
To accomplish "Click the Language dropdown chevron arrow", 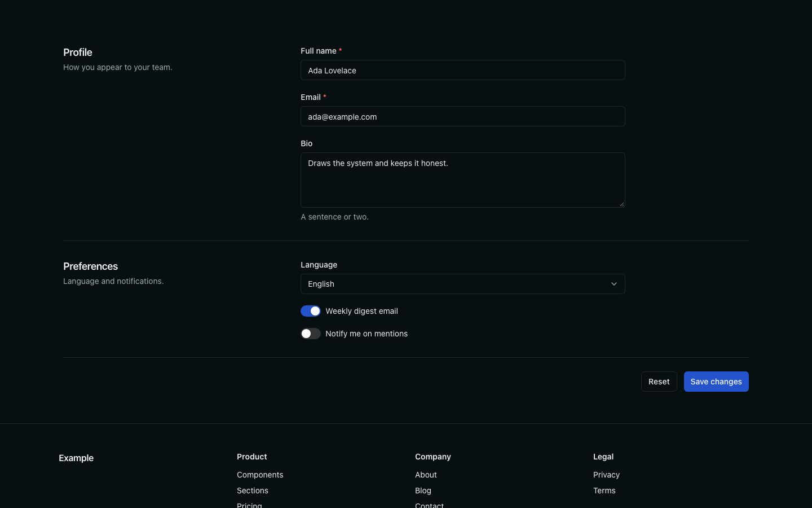I will [614, 284].
